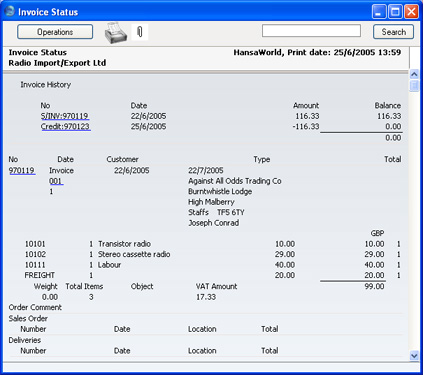This screenshot has height=375, width=423.
Task: Click the Labour price 40.00
Action: (285, 265)
